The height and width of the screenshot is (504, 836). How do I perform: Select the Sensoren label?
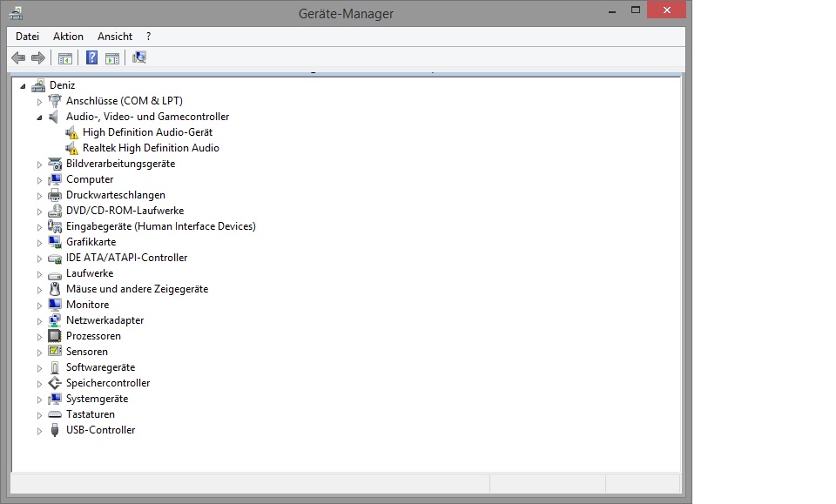[x=87, y=352]
